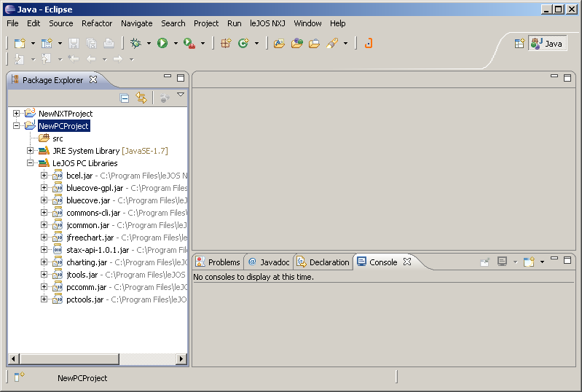Select the src folder

(x=58, y=138)
